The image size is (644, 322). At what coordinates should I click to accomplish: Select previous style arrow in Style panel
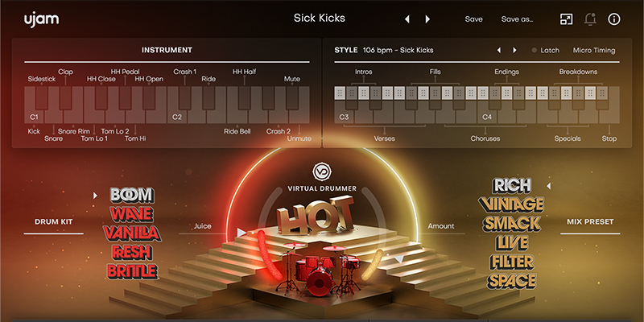[x=499, y=51]
